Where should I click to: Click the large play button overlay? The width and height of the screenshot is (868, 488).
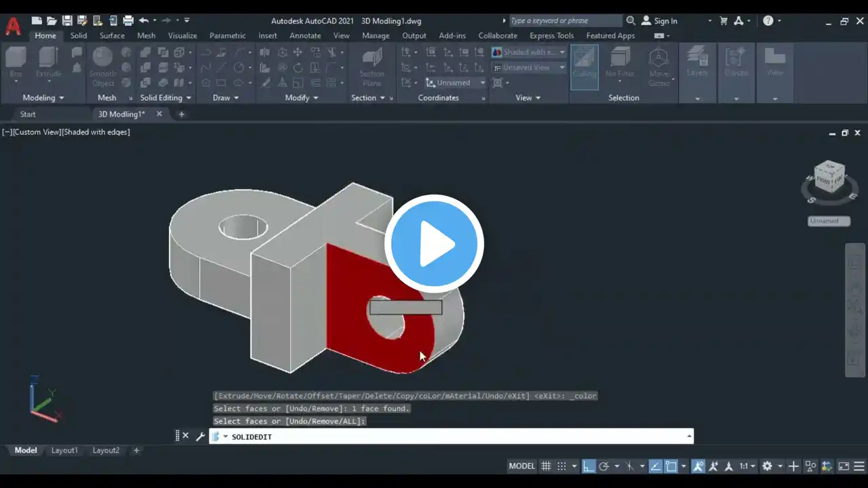click(434, 244)
